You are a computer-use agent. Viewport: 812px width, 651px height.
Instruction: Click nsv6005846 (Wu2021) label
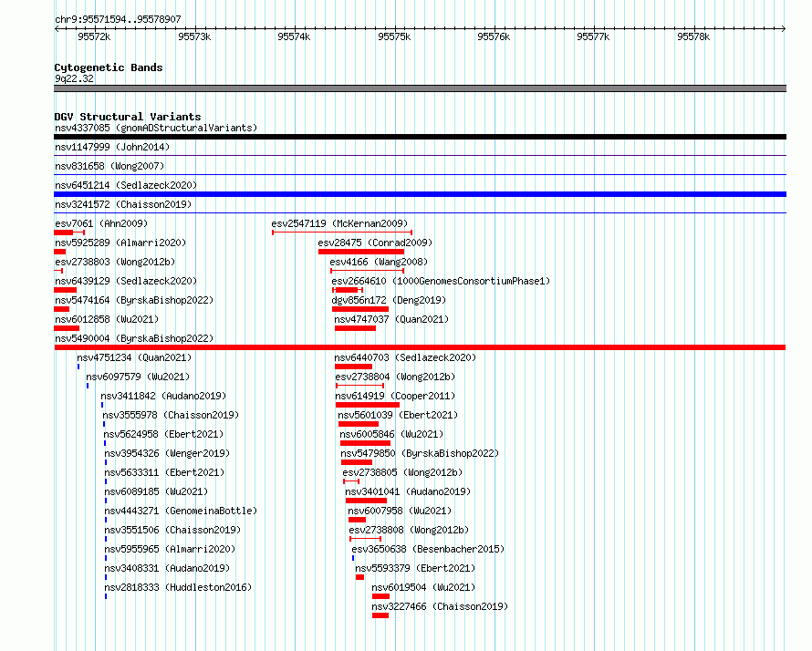392,434
